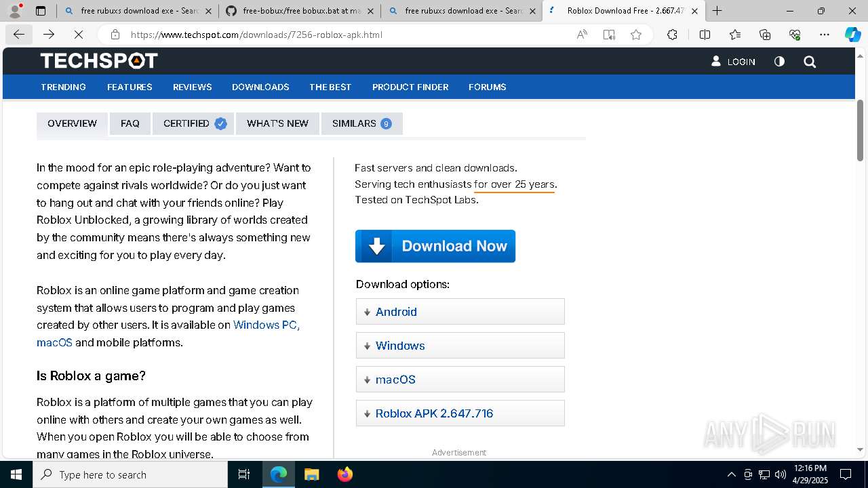This screenshot has height=488, width=868.
Task: Open the Favorites list icon
Action: tap(735, 35)
